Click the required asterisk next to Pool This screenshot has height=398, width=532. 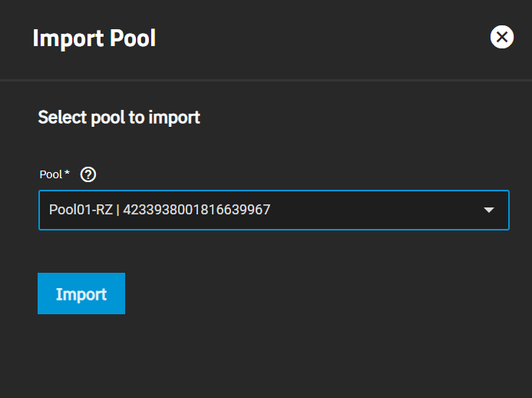pyautogui.click(x=67, y=173)
